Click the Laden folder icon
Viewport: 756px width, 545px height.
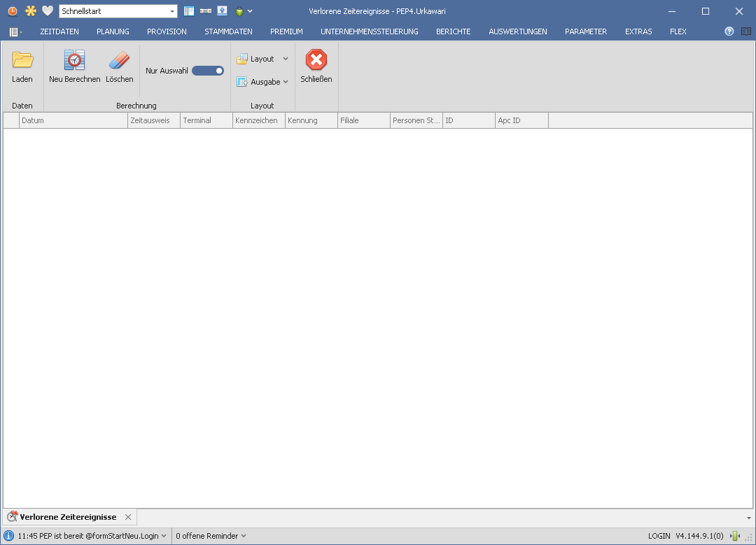[x=22, y=61]
